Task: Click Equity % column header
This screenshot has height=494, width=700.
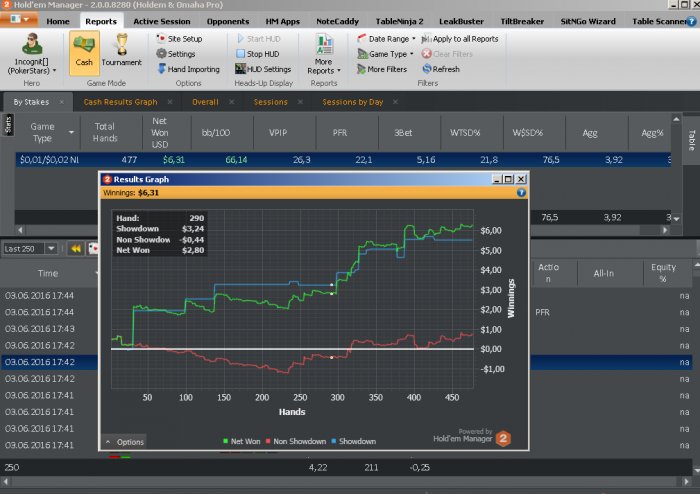Action: 663,273
